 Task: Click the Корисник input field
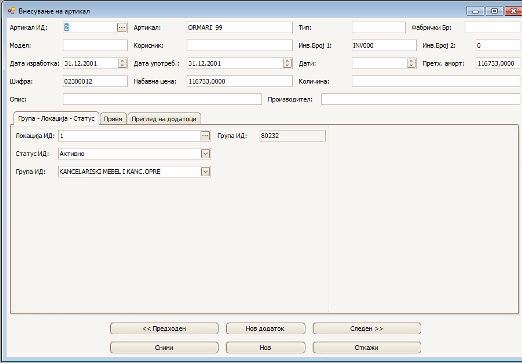239,45
